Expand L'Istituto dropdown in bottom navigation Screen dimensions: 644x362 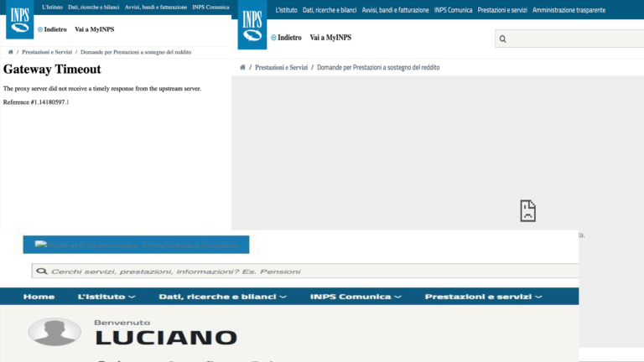click(106, 297)
